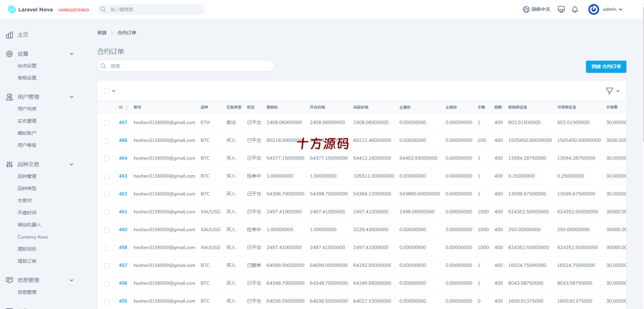644x309 pixels.
Task: Sort by ID column arrows
Action: pos(126,107)
